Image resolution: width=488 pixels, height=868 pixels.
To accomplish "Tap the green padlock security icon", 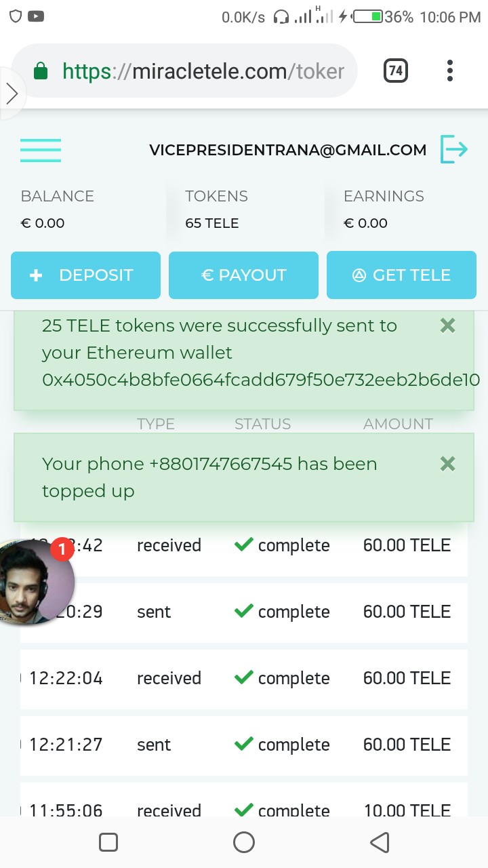I will pos(41,71).
